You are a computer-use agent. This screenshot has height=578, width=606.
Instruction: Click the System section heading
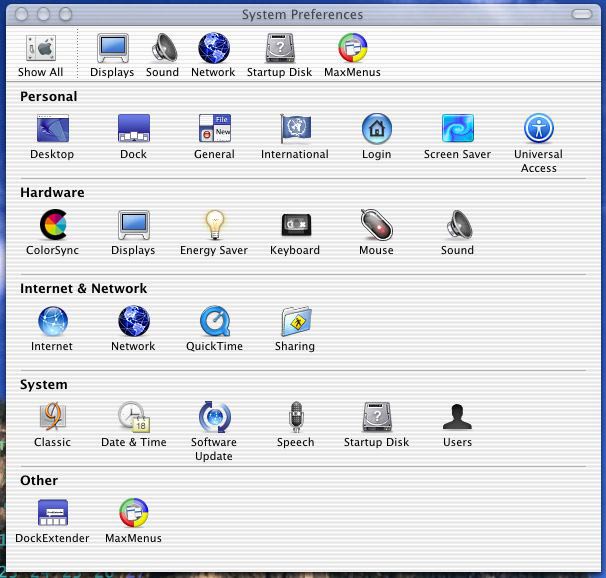[44, 385]
